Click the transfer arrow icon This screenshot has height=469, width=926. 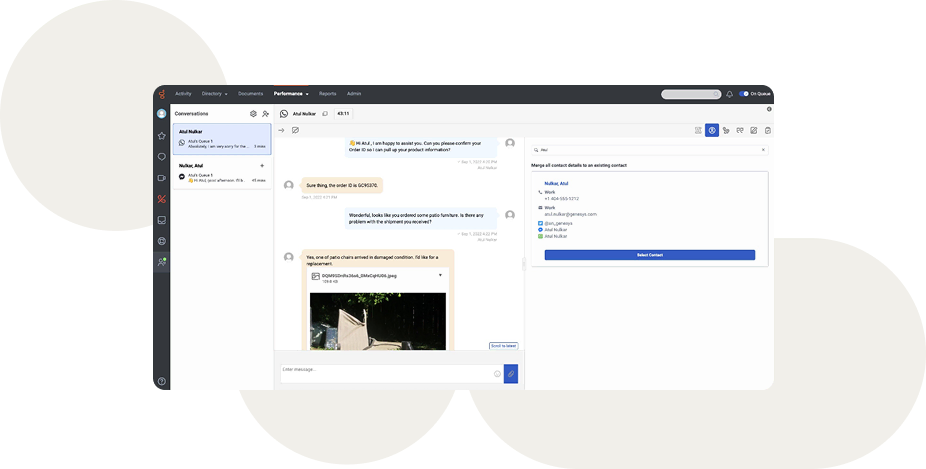tap(281, 130)
